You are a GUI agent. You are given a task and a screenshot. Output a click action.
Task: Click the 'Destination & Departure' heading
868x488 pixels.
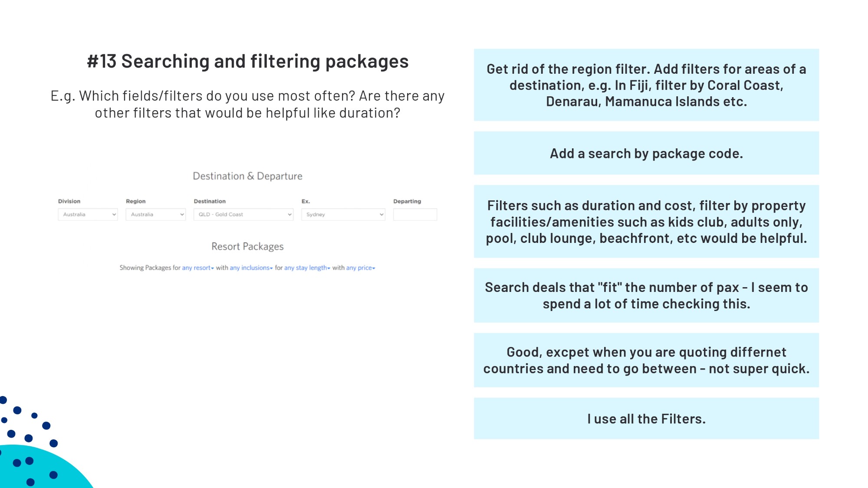point(247,176)
